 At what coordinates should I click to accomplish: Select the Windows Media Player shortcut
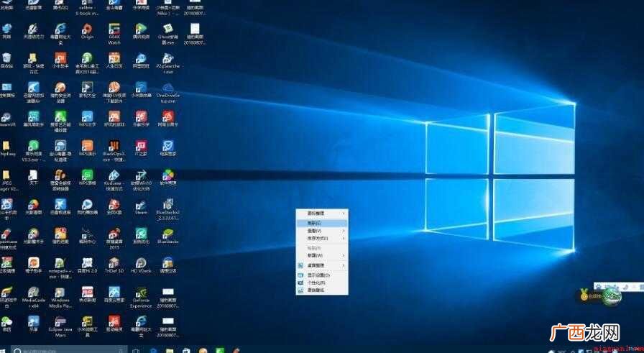60,297
